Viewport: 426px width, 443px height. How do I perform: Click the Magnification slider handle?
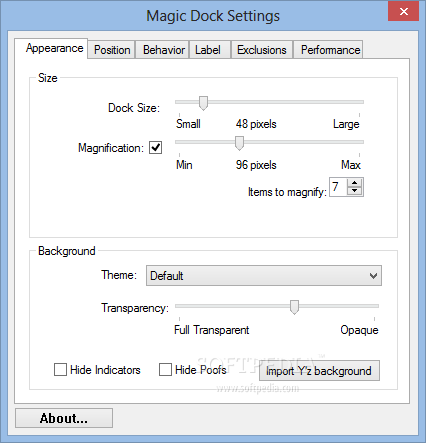pos(239,143)
